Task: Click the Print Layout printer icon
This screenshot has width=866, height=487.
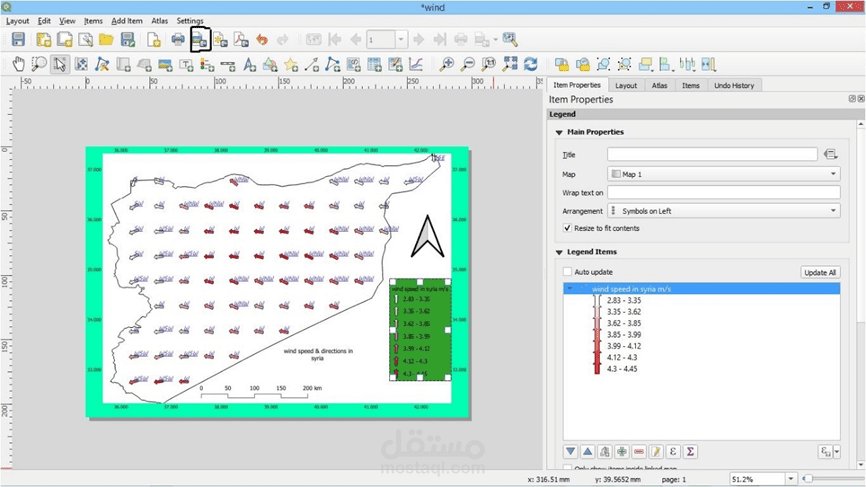Action: tap(178, 39)
